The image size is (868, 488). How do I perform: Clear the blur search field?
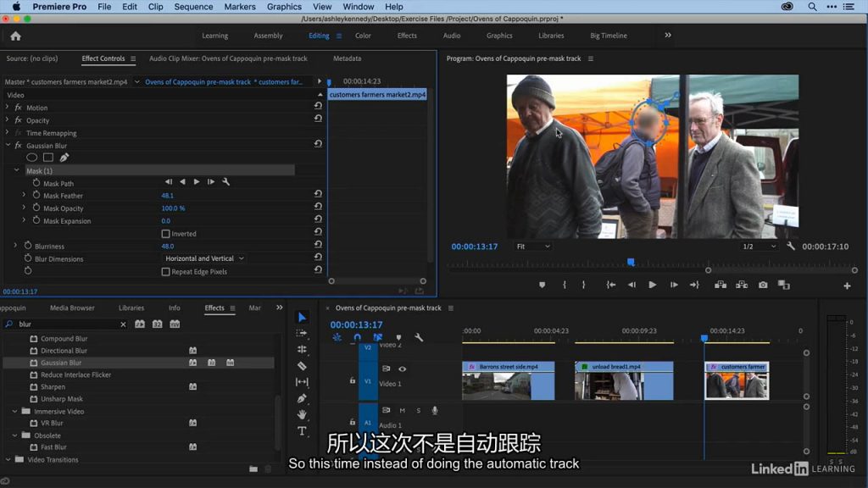click(123, 324)
